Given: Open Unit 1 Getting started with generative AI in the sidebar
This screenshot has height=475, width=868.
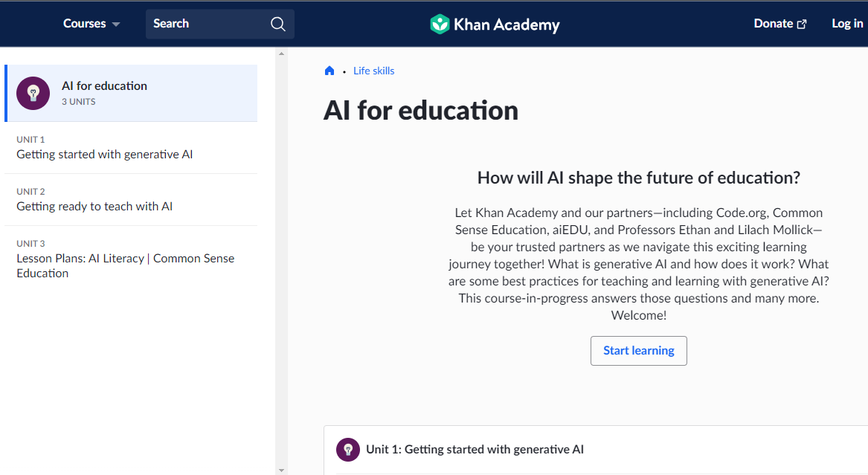Looking at the screenshot, I should pos(131,148).
